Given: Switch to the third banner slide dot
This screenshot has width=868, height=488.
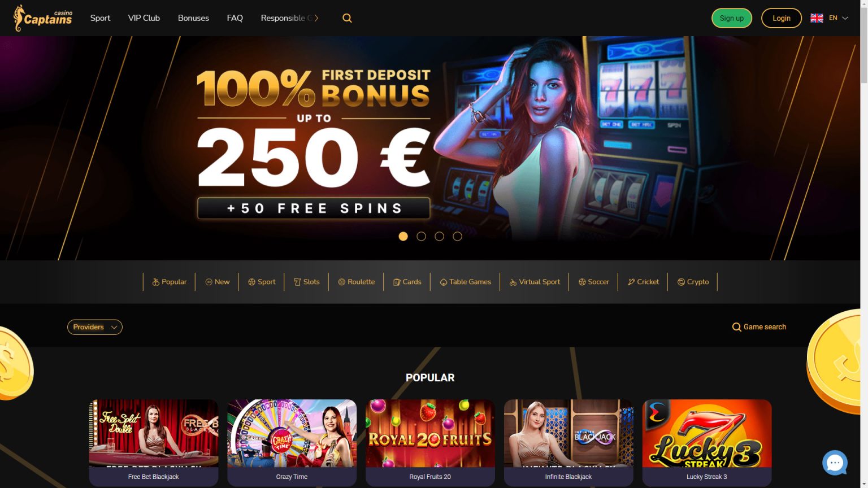Looking at the screenshot, I should coord(439,236).
